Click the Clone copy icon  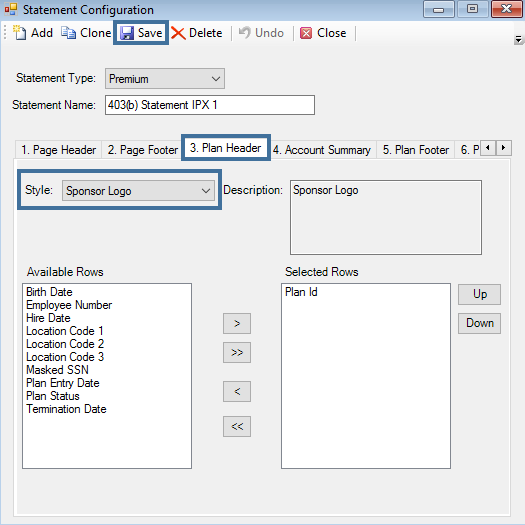click(x=68, y=33)
